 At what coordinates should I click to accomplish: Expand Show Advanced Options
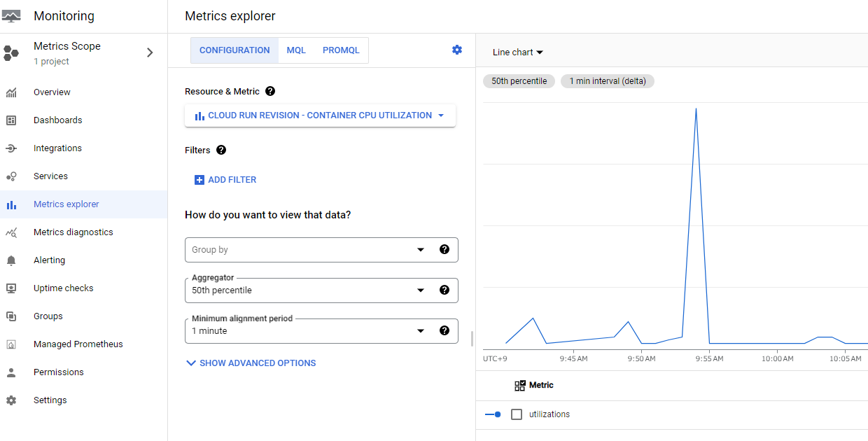(251, 363)
